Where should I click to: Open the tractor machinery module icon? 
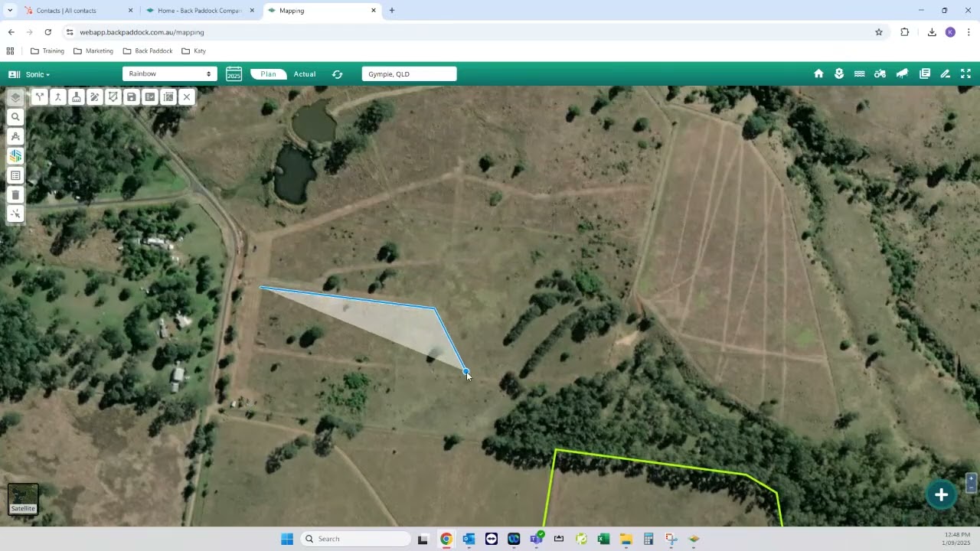pyautogui.click(x=880, y=73)
